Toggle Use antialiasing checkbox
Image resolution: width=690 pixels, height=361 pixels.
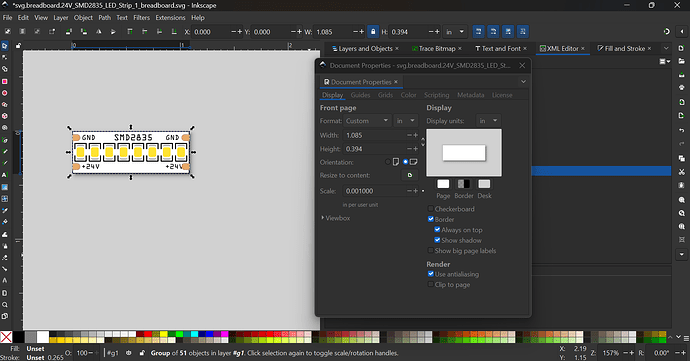pos(431,274)
